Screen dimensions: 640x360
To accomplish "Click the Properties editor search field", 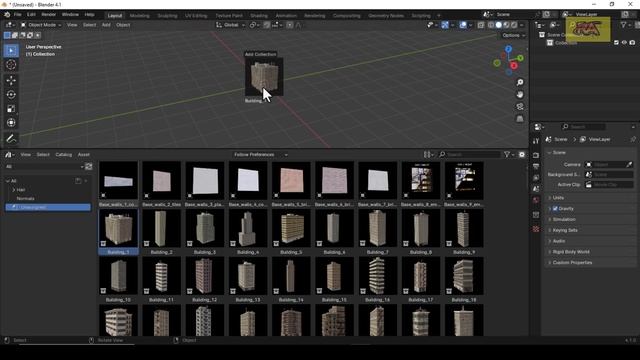I will [x=584, y=127].
